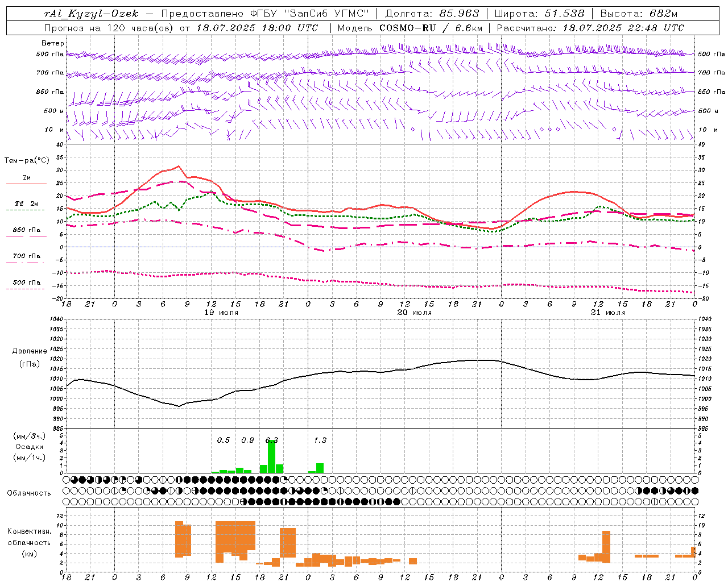Click the 2м temperature legend entry
This screenshot has height=582, width=728.
27,177
